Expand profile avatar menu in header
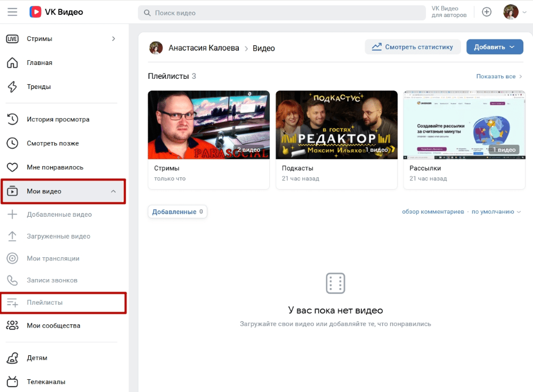The height and width of the screenshot is (392, 533). (x=515, y=12)
